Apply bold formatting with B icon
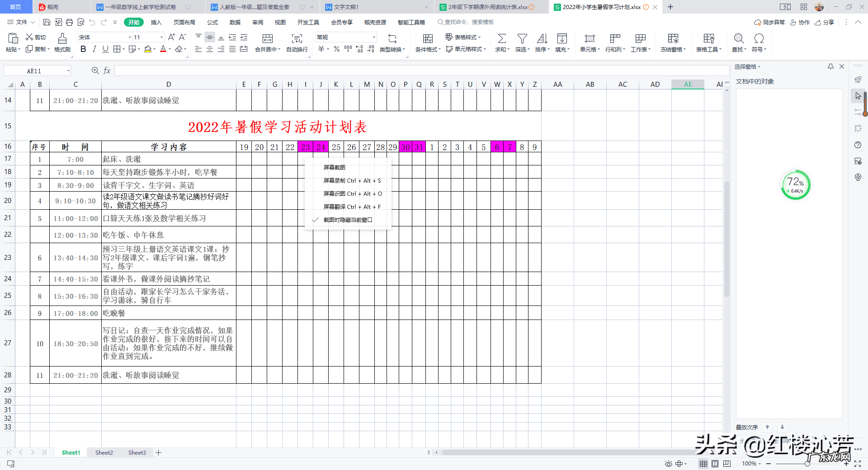The width and height of the screenshot is (868, 470). click(83, 49)
